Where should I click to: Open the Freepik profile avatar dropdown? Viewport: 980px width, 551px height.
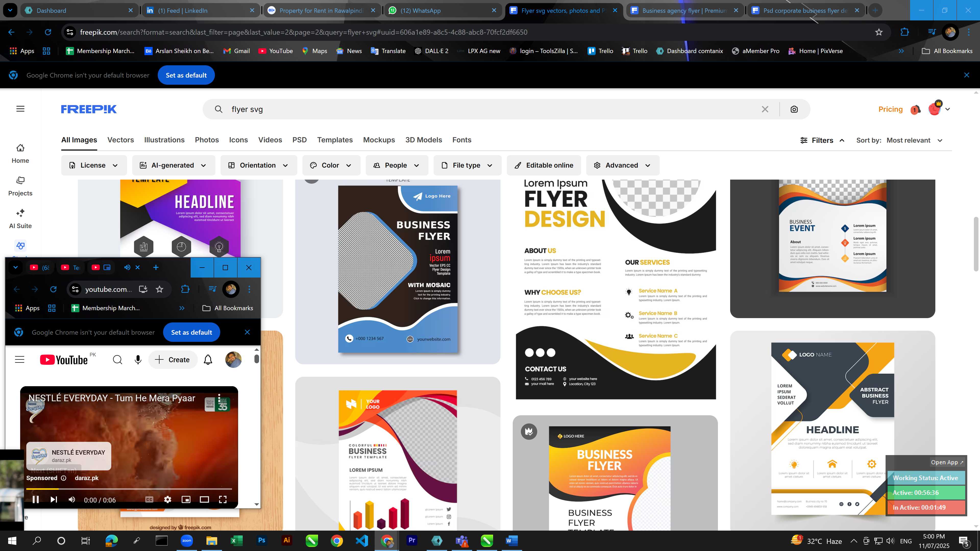tap(939, 109)
